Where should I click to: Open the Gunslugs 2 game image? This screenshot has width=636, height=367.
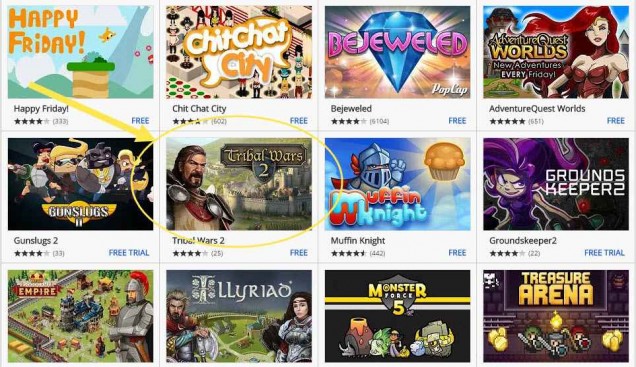click(x=80, y=184)
